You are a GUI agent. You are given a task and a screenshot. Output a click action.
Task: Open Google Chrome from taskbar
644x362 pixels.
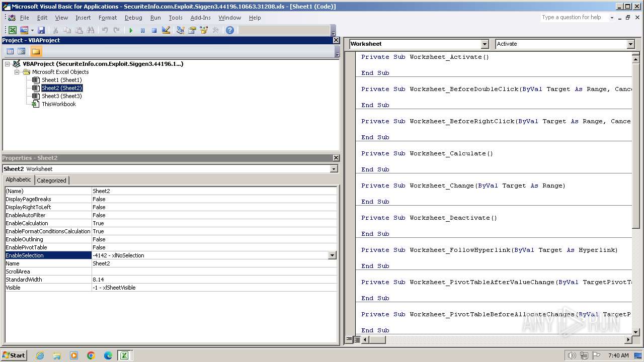[91, 355]
